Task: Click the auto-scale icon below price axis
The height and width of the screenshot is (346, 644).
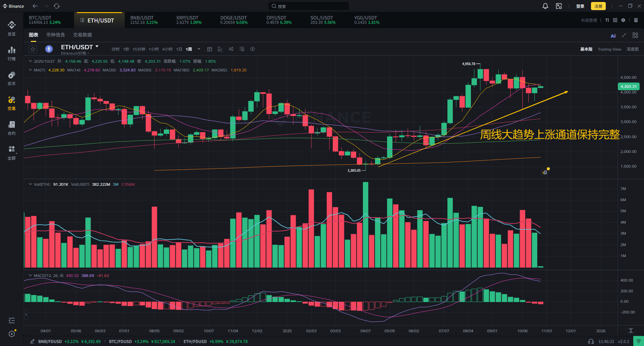Action: pyautogui.click(x=631, y=331)
